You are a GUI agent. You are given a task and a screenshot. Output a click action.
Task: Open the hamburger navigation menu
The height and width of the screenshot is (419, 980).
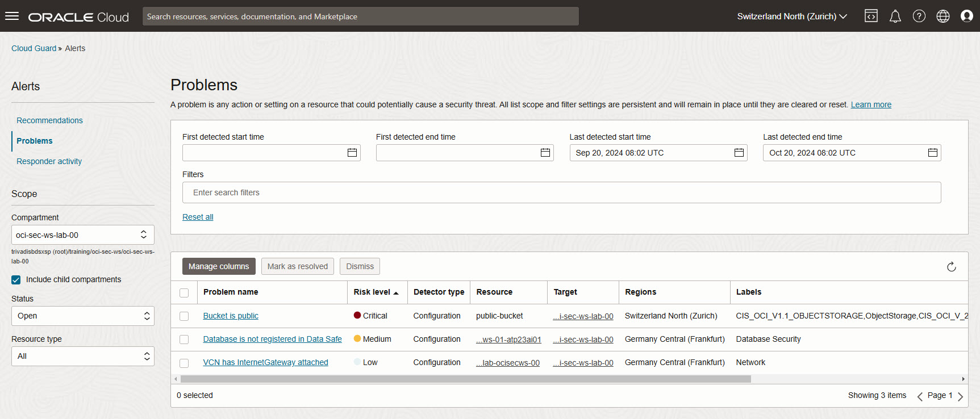12,16
